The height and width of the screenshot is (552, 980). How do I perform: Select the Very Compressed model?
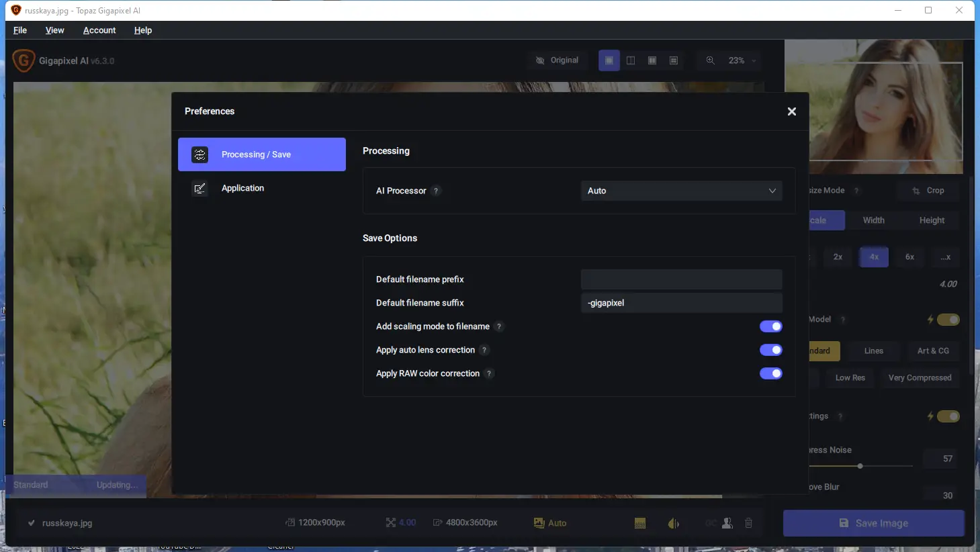[920, 378]
